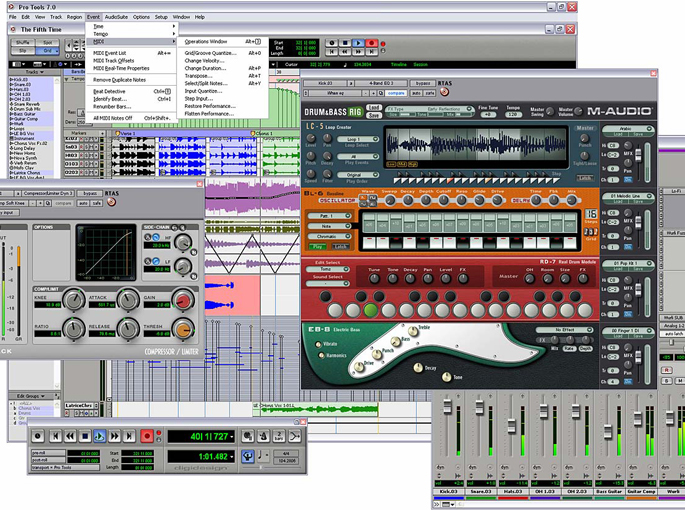Click the RTAS target icon in compressor window
Viewport: 685px width, 510px height.
[x=111, y=202]
